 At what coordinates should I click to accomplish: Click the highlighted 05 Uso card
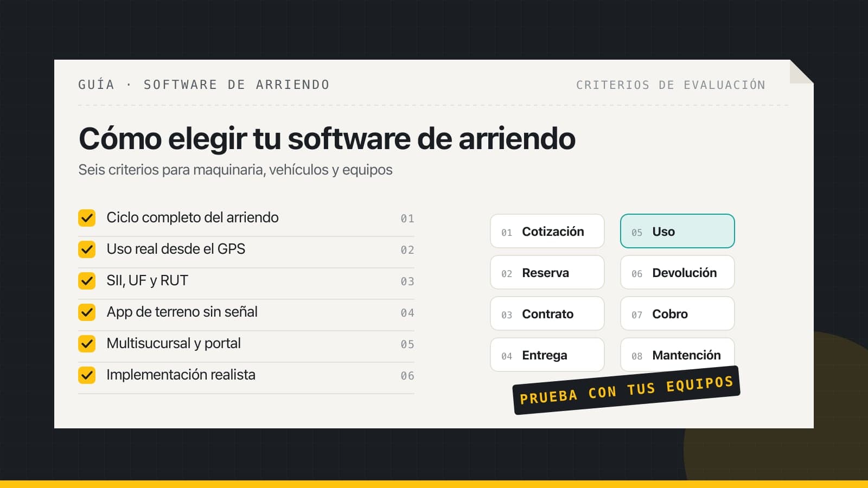coord(678,231)
